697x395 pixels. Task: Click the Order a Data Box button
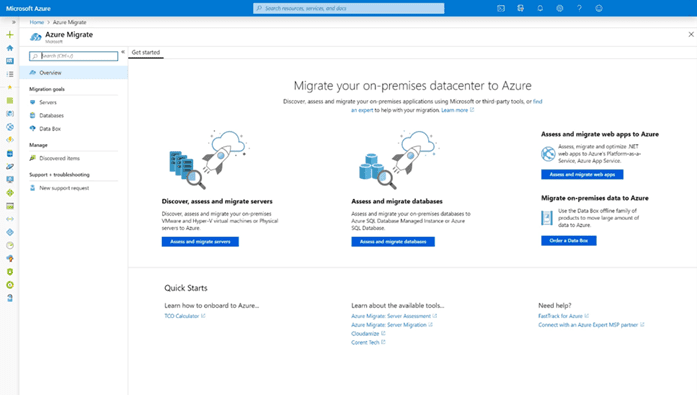(x=569, y=240)
